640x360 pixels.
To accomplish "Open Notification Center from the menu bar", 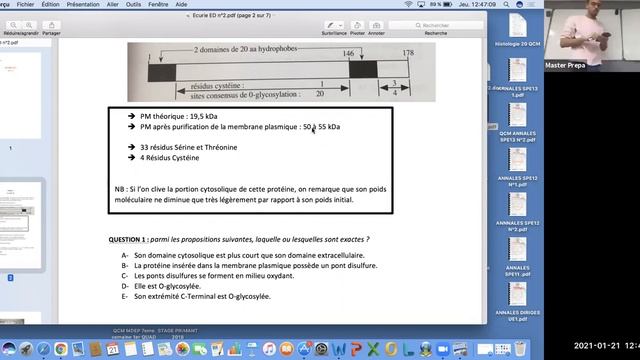I will click(532, 4).
